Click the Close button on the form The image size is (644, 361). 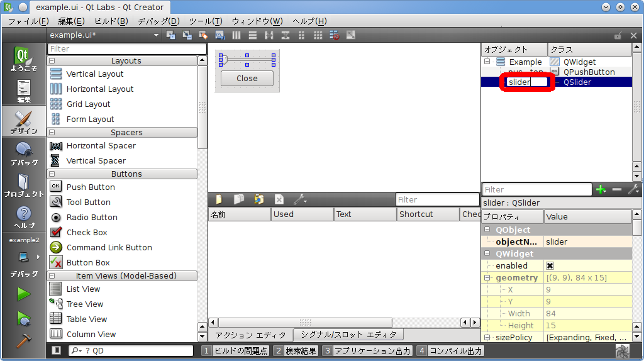(247, 78)
